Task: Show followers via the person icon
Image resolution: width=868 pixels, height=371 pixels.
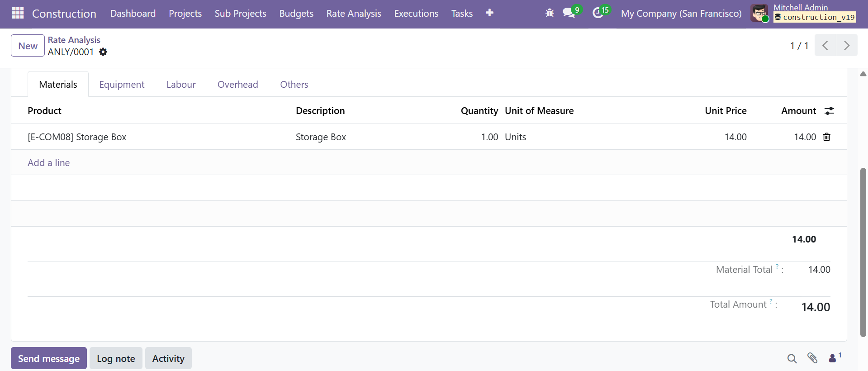Action: [833, 358]
